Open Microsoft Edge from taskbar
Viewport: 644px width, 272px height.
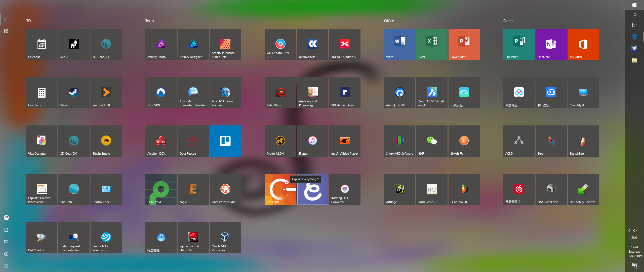[634, 37]
